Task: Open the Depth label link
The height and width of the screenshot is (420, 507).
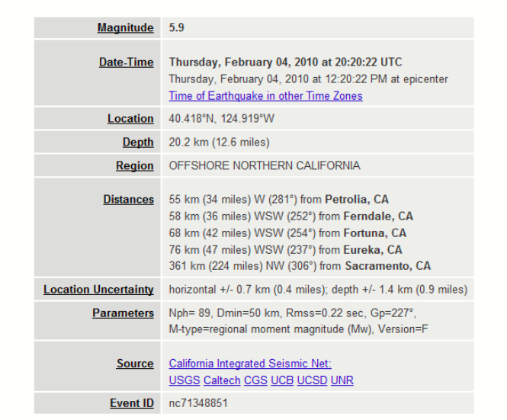Action: coord(138,143)
